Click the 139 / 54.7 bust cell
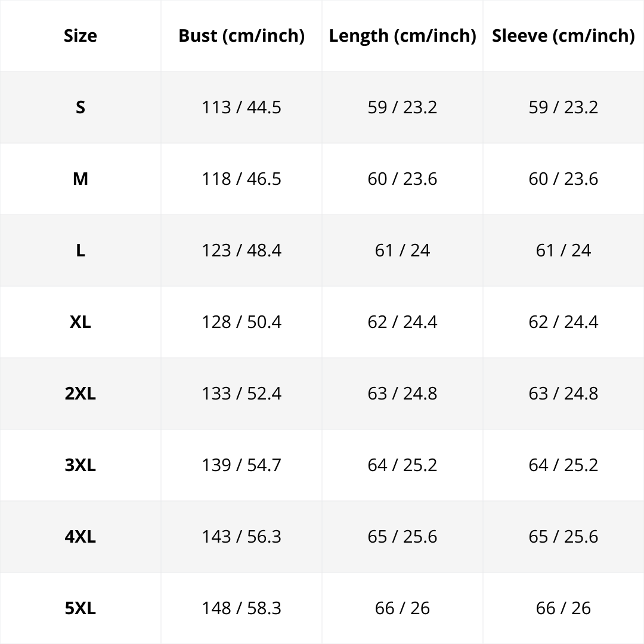 [x=241, y=465]
